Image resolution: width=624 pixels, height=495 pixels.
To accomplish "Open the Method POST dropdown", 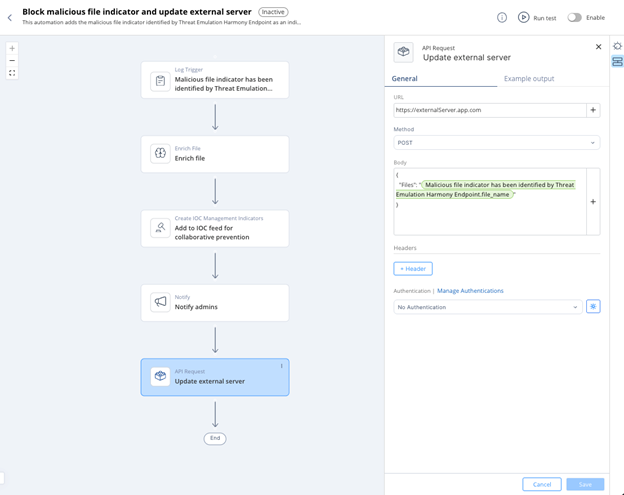I will coord(496,143).
